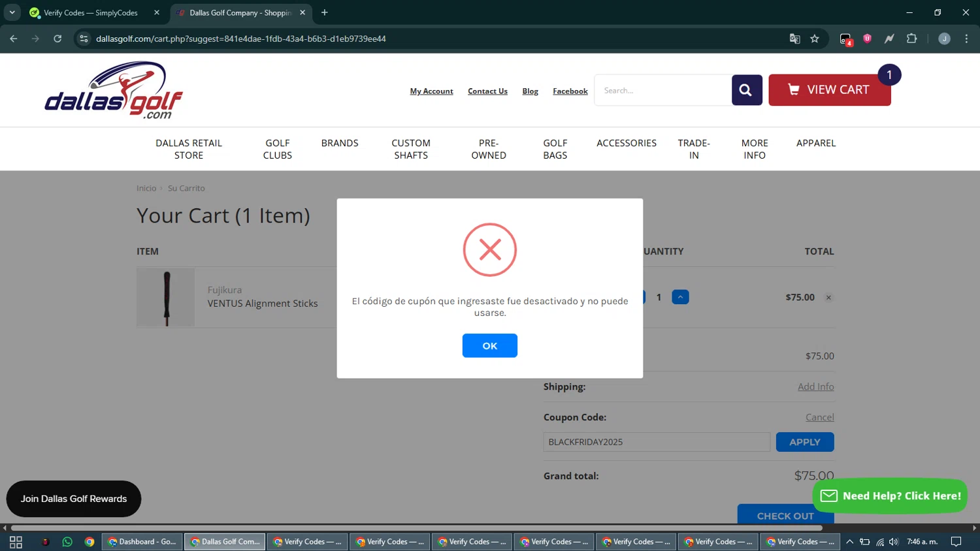
Task: Open the VENTUS Alignment Sticks product link
Action: coord(263,304)
